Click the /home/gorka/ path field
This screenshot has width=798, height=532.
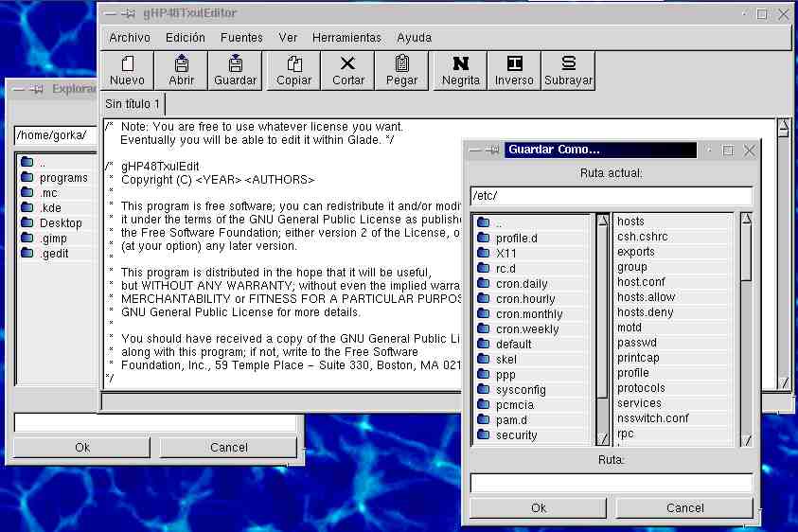(x=56, y=135)
